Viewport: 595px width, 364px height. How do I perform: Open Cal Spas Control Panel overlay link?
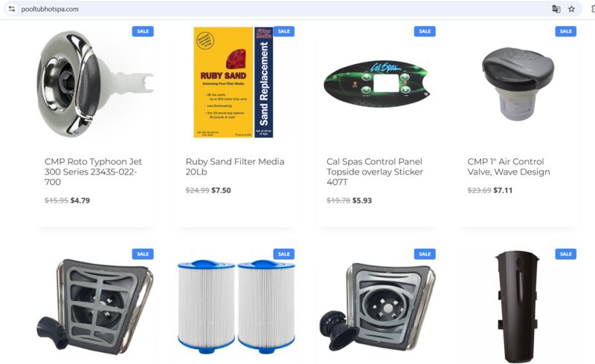(375, 172)
